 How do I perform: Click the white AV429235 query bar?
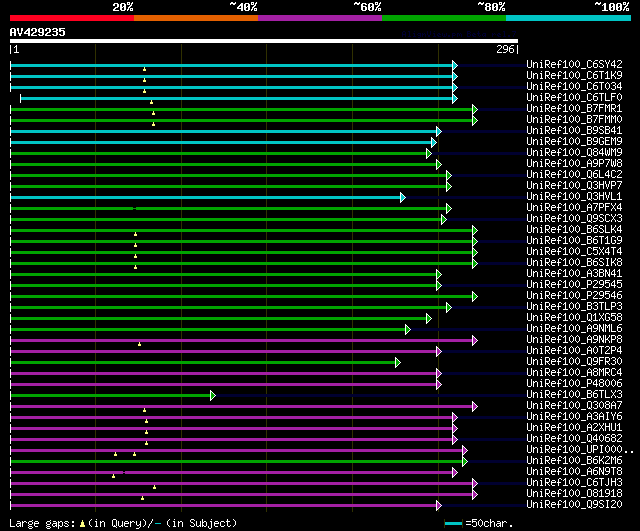(x=264, y=41)
